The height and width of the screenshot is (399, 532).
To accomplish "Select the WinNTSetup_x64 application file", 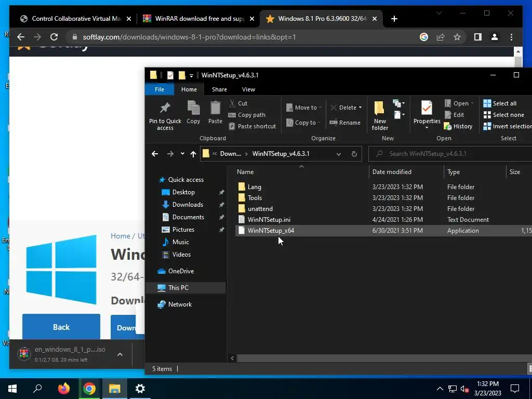I will tap(271, 230).
